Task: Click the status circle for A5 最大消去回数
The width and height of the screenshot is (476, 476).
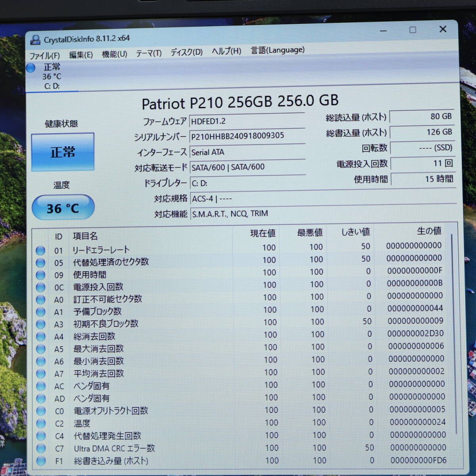Action: (41, 349)
